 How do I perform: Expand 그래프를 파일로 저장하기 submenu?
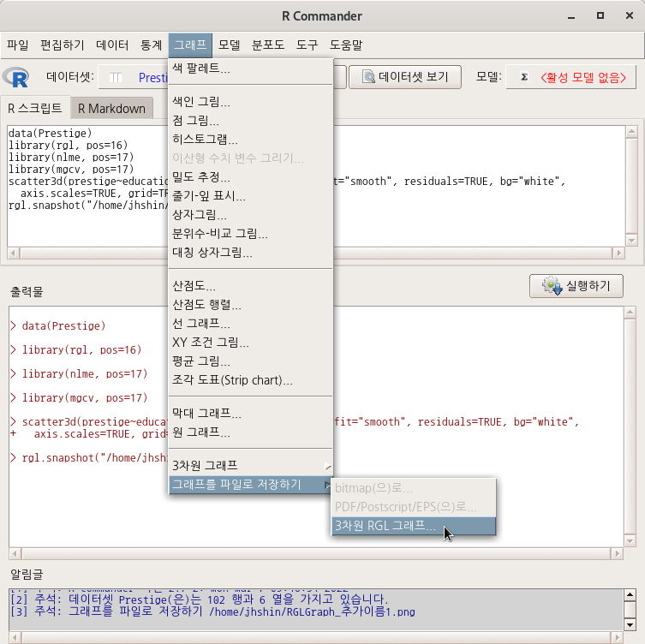pyautogui.click(x=250, y=485)
